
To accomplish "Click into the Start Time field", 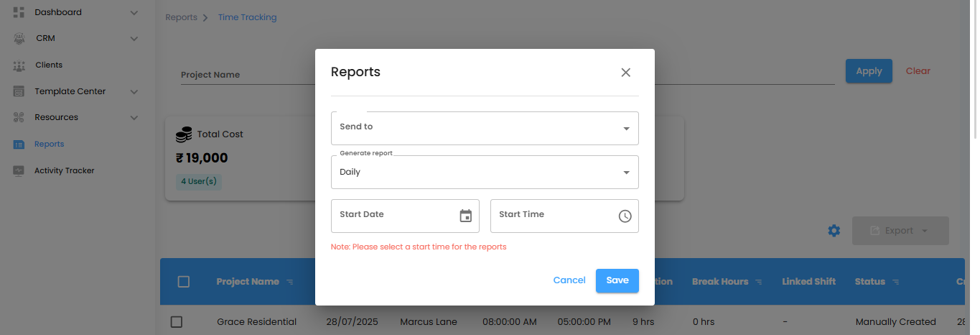I will pyautogui.click(x=564, y=216).
